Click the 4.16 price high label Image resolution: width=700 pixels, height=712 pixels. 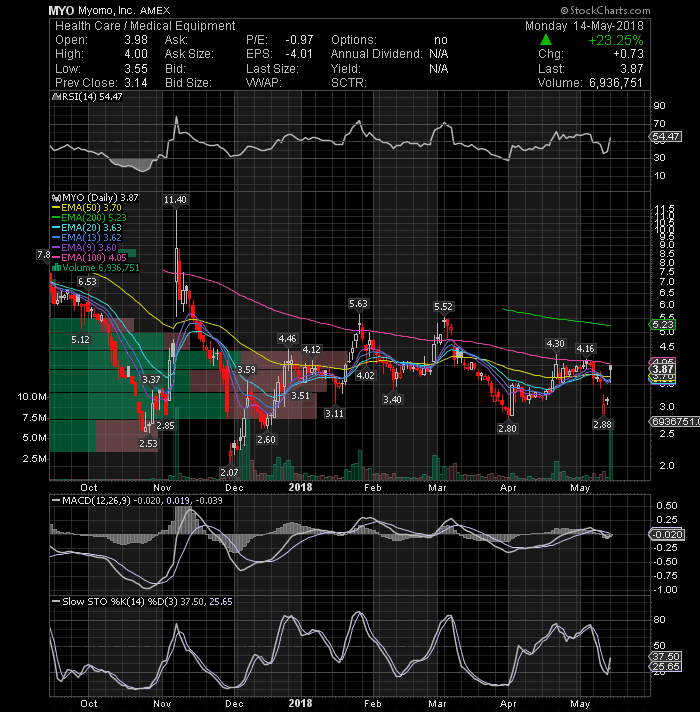tap(585, 349)
